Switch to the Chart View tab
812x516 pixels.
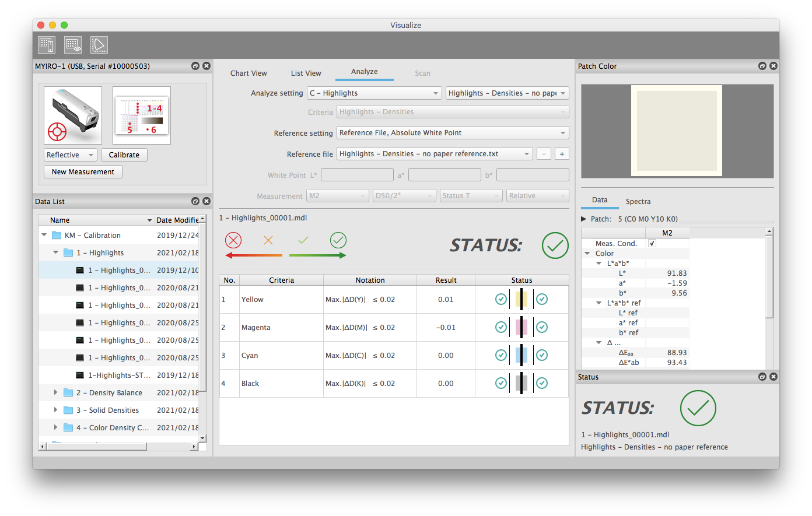[x=249, y=73]
